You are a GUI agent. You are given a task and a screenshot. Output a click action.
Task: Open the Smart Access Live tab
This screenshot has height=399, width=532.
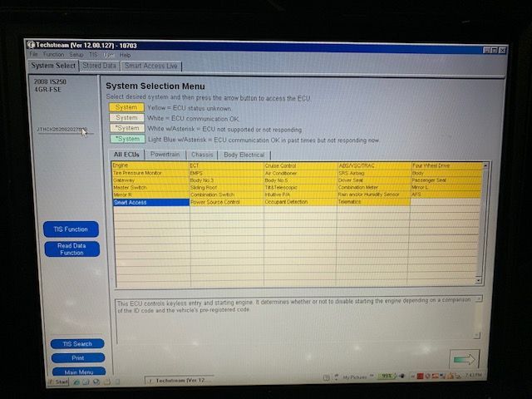(x=150, y=66)
